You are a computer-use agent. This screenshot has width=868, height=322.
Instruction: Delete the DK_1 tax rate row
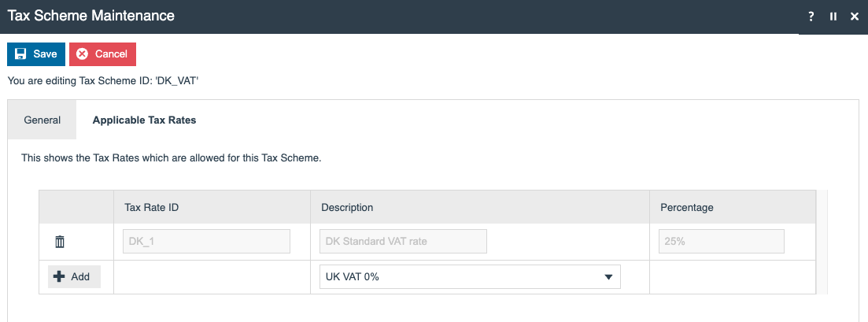click(60, 242)
